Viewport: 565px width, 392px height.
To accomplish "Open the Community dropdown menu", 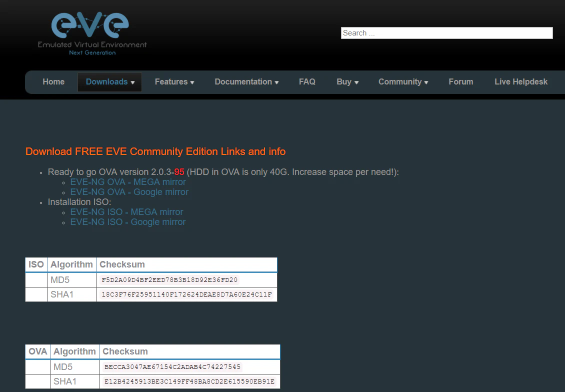I will 403,82.
